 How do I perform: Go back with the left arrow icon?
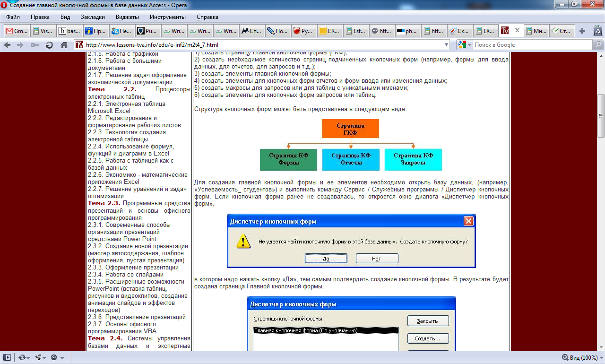pyautogui.click(x=8, y=45)
